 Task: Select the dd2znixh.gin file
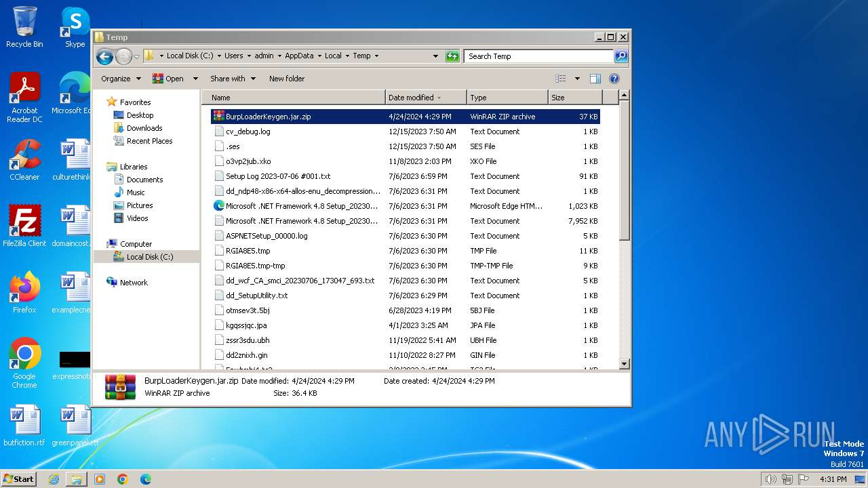[247, 355]
